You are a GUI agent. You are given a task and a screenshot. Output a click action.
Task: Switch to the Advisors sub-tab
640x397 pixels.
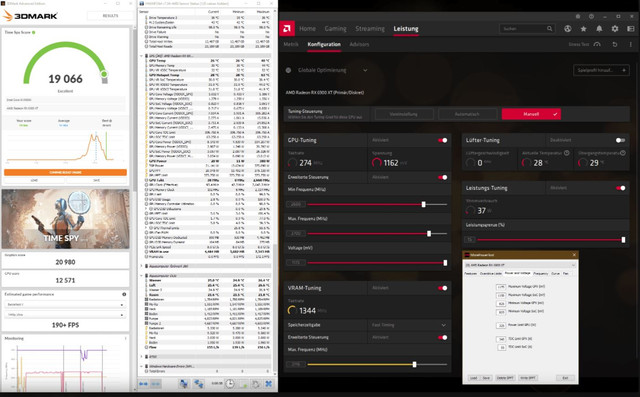(x=359, y=44)
